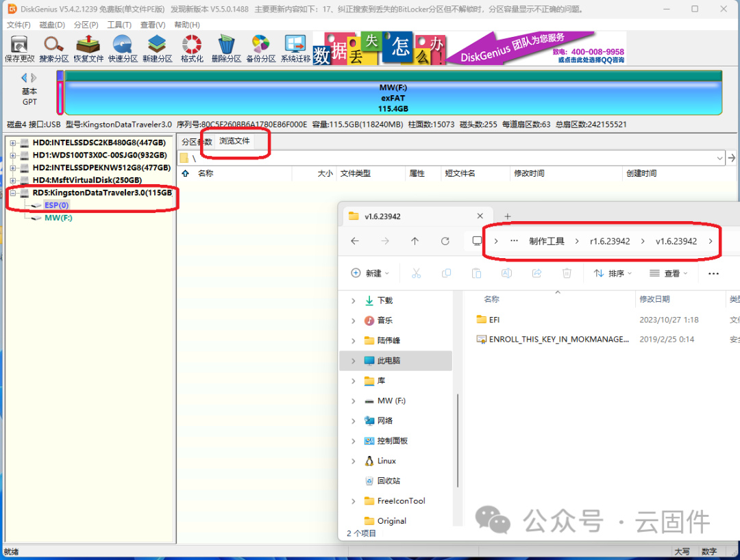This screenshot has height=560, width=740.
Task: Go forward in the Explorer window
Action: point(385,241)
